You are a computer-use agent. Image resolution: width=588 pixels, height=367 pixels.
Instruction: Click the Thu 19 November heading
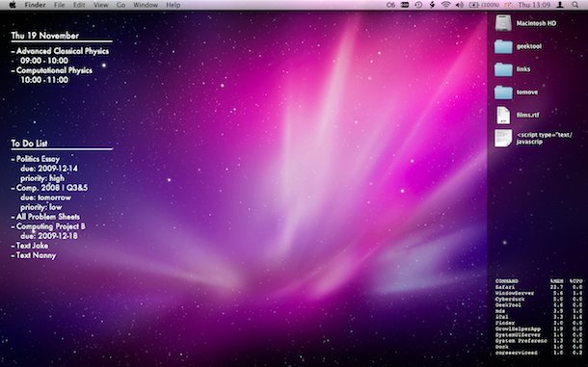click(45, 36)
